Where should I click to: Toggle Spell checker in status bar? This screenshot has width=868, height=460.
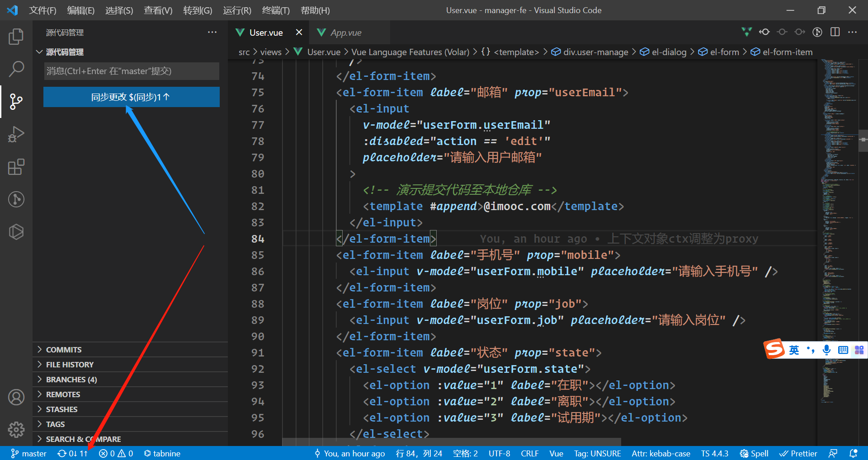click(x=754, y=453)
